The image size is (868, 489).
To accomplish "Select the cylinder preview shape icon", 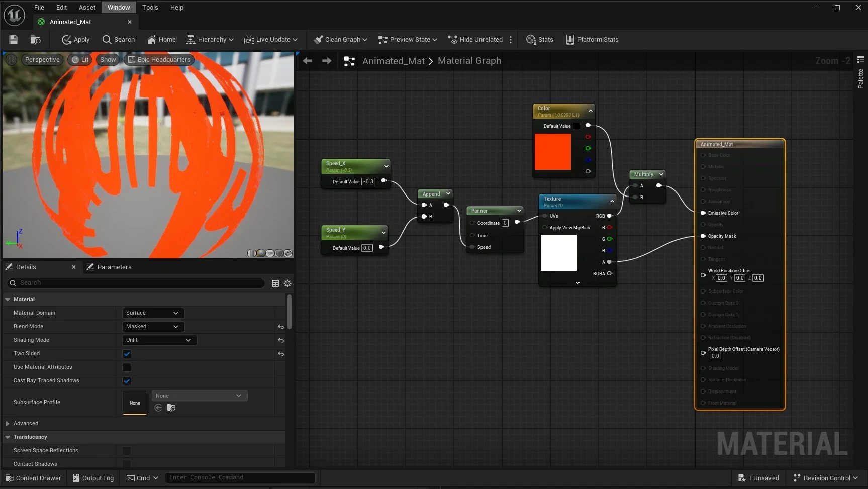I will pos(251,253).
